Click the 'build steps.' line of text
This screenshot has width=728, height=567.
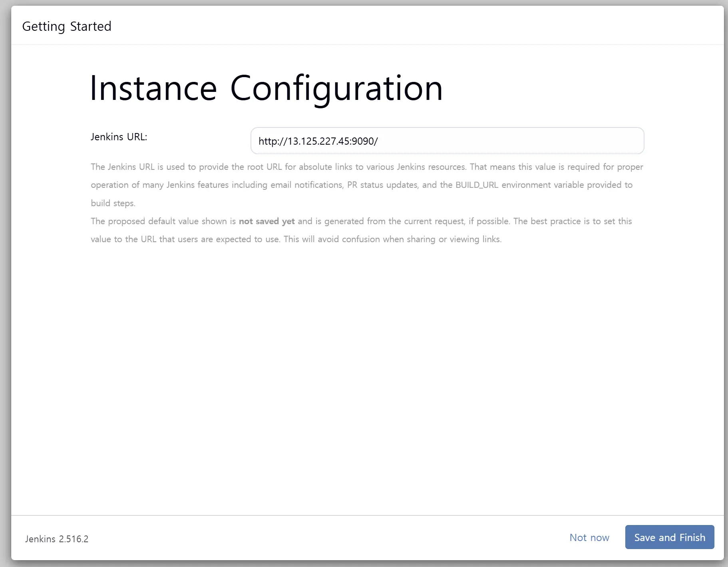113,203
